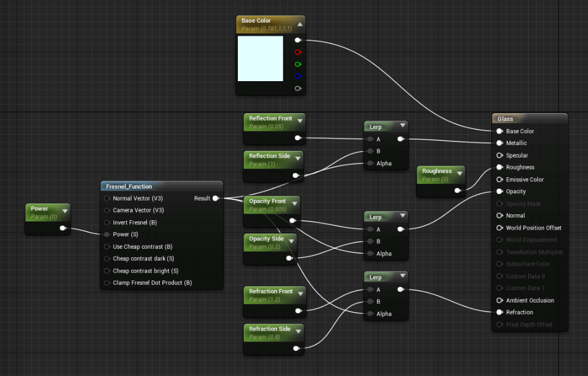Click the Refraction Side output pin
This screenshot has height=376, width=588.
point(296,349)
